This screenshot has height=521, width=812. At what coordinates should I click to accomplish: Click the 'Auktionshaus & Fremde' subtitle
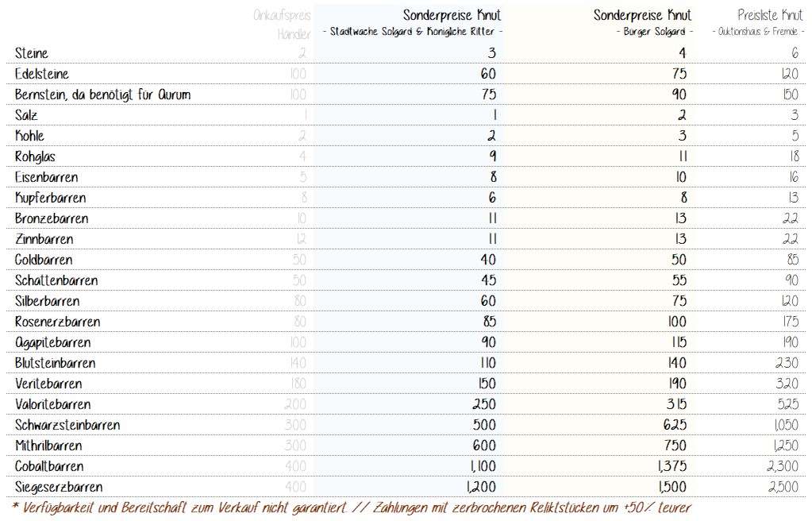pyautogui.click(x=758, y=32)
